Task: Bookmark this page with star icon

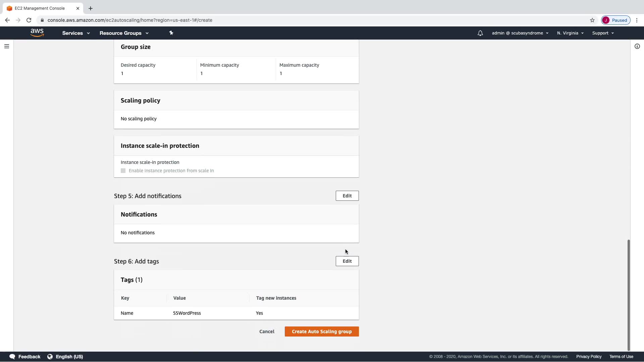Action: [592, 20]
